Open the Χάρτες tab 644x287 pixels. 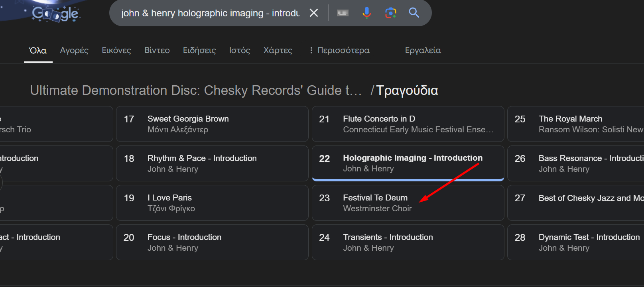point(278,51)
